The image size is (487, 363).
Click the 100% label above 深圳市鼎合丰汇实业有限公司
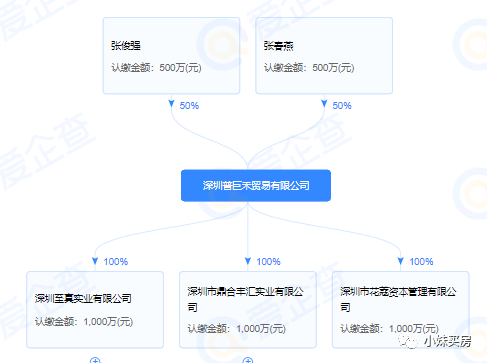point(268,262)
